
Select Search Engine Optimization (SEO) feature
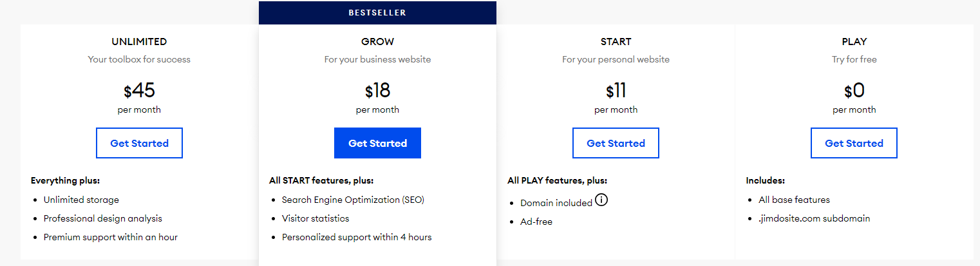point(353,200)
